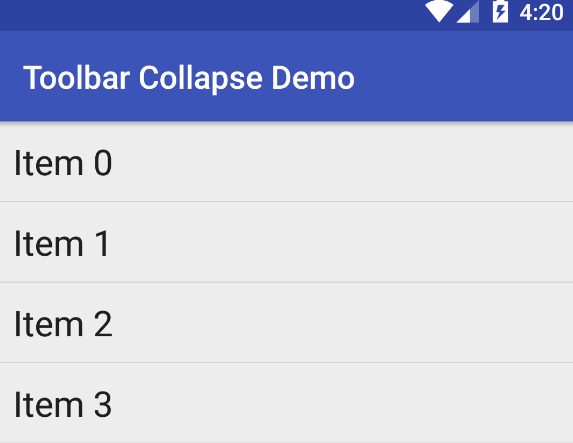Tap the empty toolbar area right of title
This screenshot has width=573, height=443.
(x=464, y=76)
